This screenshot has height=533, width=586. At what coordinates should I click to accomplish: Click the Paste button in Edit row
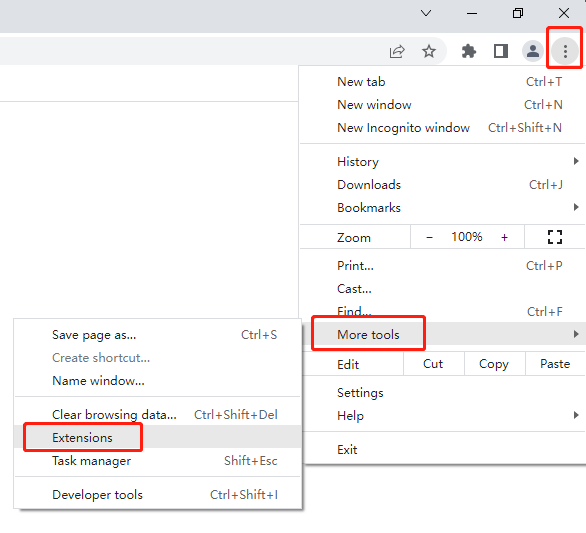click(x=555, y=364)
